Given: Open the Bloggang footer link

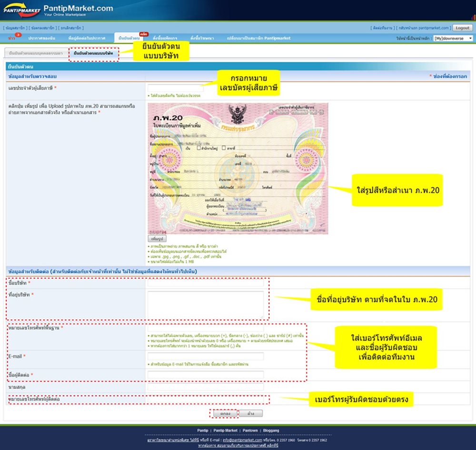Looking at the screenshot, I should (271, 430).
